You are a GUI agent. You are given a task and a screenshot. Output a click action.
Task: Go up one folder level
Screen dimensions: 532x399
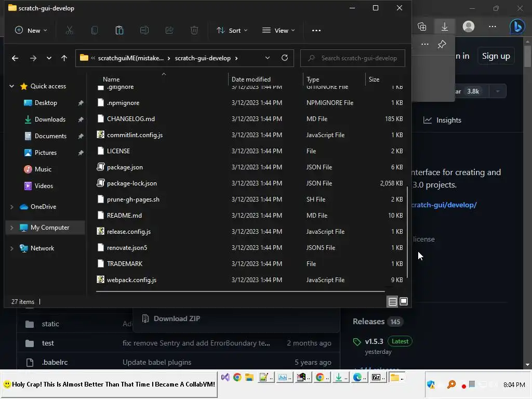(64, 58)
